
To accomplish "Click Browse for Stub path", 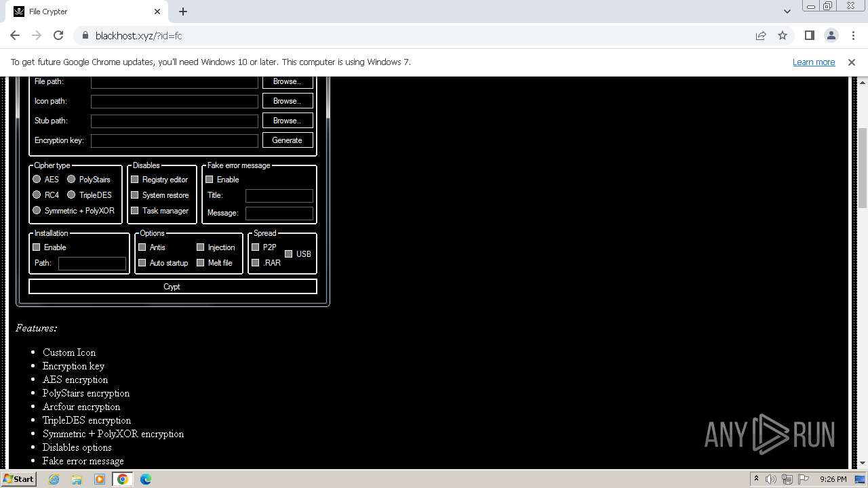I will (x=288, y=121).
